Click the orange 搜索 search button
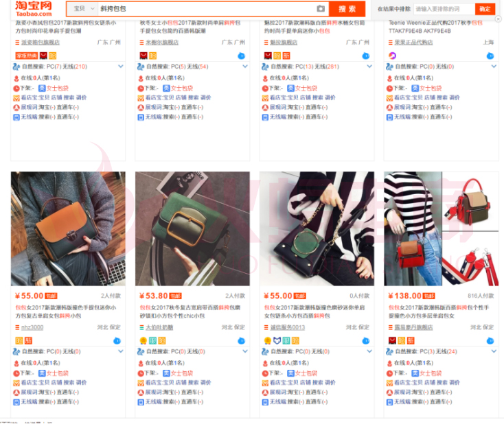 pos(347,9)
